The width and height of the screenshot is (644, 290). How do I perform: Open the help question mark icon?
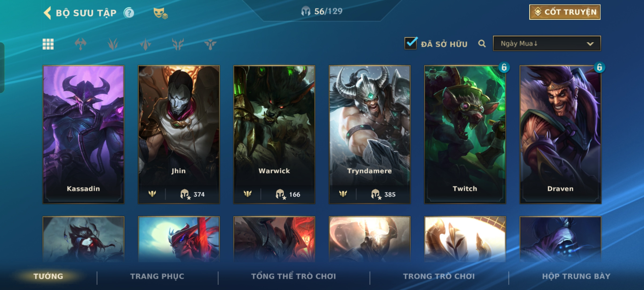point(129,13)
